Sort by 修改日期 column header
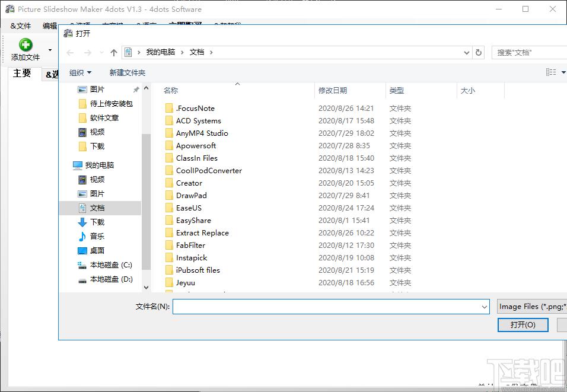The height and width of the screenshot is (392, 567). 333,90
